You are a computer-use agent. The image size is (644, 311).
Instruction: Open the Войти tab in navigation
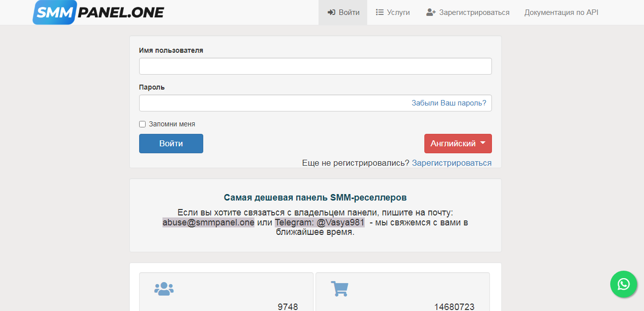click(343, 12)
